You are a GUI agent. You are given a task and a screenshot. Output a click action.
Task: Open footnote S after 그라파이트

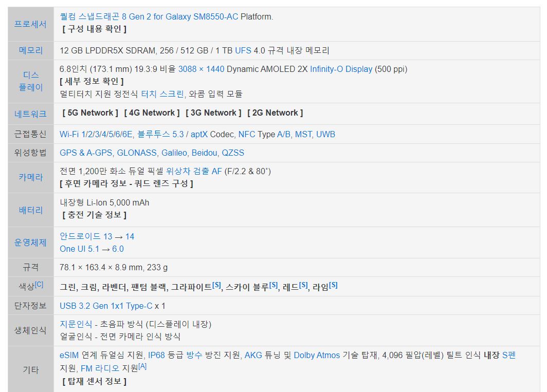coord(216,285)
